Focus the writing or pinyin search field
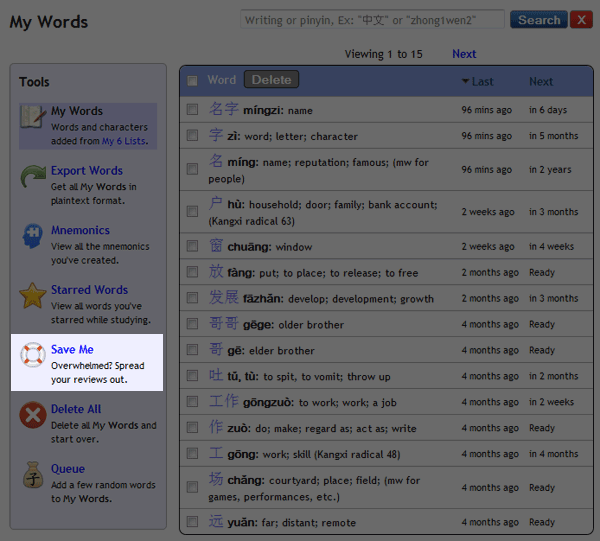This screenshot has height=541, width=600. [x=372, y=19]
